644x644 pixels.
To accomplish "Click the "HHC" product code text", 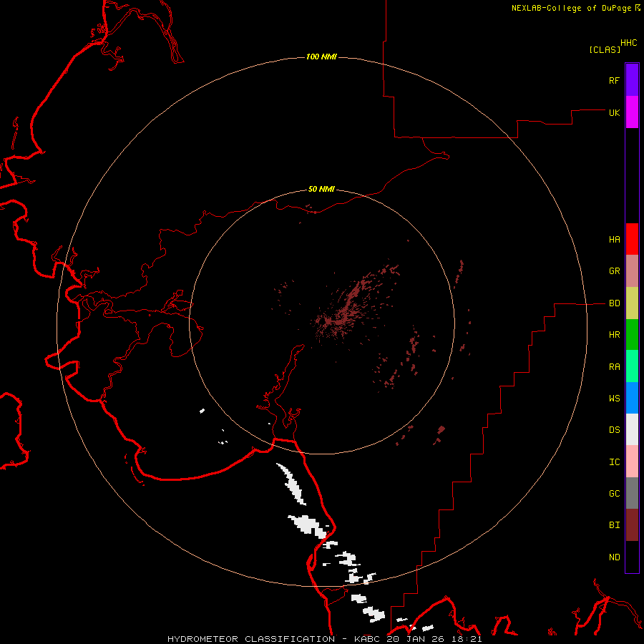I will click(x=628, y=43).
